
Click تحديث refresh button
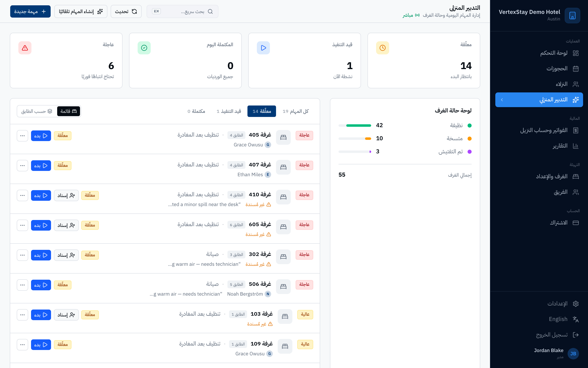click(x=126, y=11)
